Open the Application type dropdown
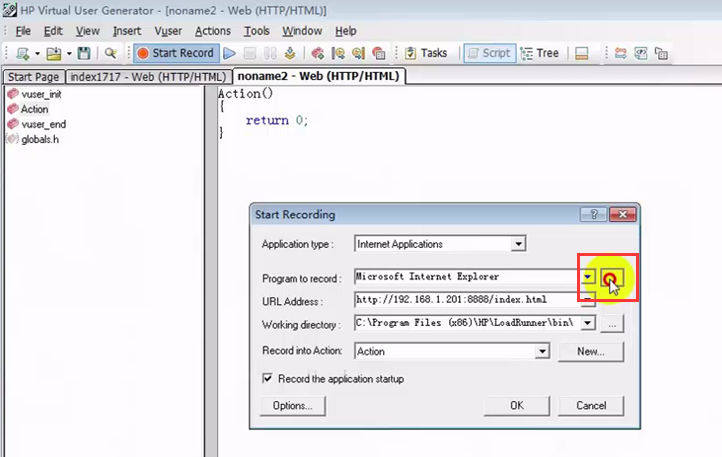Viewport: 722px width, 457px height. (x=518, y=244)
